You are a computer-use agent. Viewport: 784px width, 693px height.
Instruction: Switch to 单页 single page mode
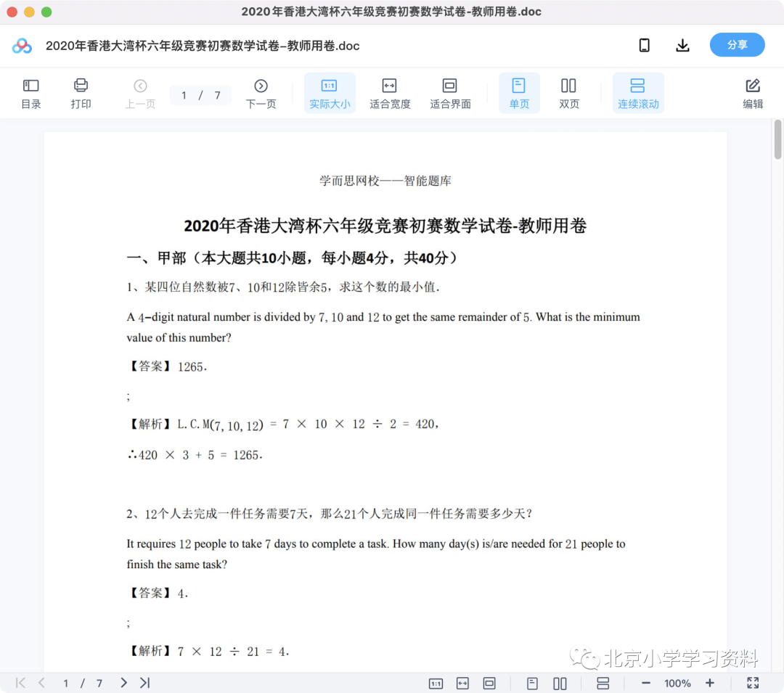pyautogui.click(x=519, y=94)
